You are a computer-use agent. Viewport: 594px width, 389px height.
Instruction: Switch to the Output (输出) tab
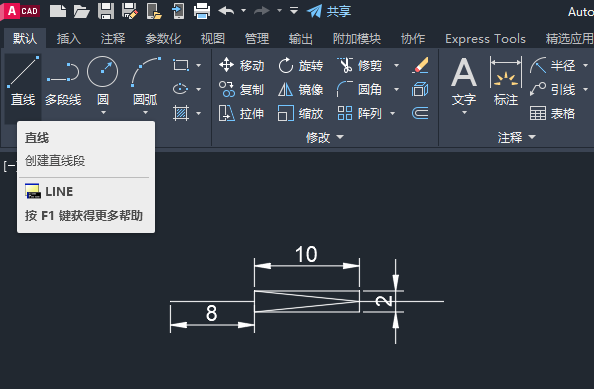[x=301, y=39]
